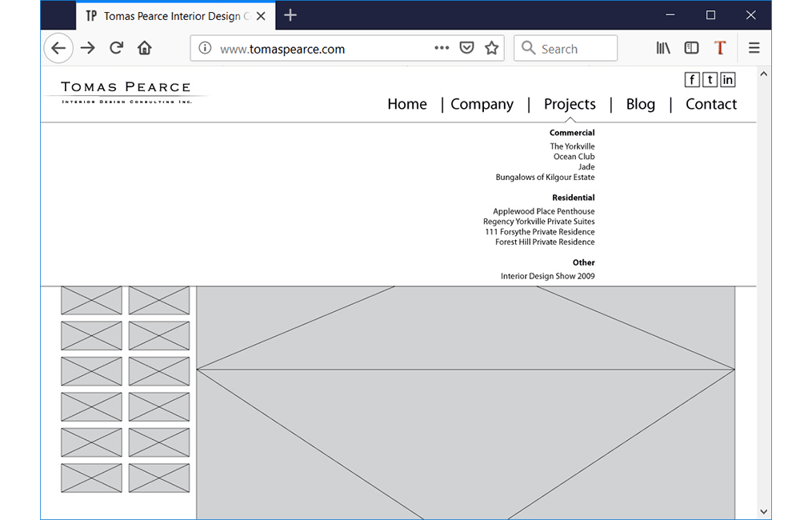Reload the page with refresh icon
This screenshot has height=520, width=812.
pos(117,48)
